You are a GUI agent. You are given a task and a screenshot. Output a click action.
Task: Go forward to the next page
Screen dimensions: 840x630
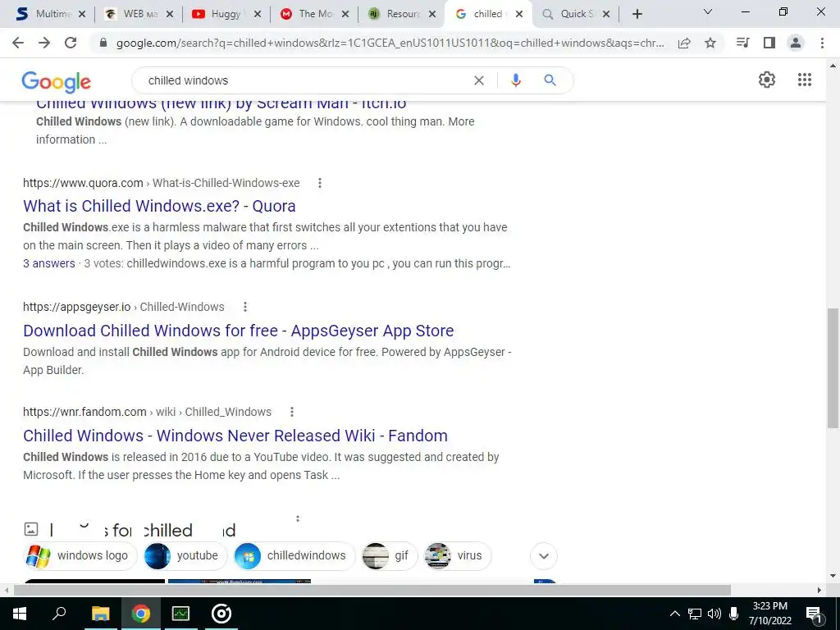point(44,43)
